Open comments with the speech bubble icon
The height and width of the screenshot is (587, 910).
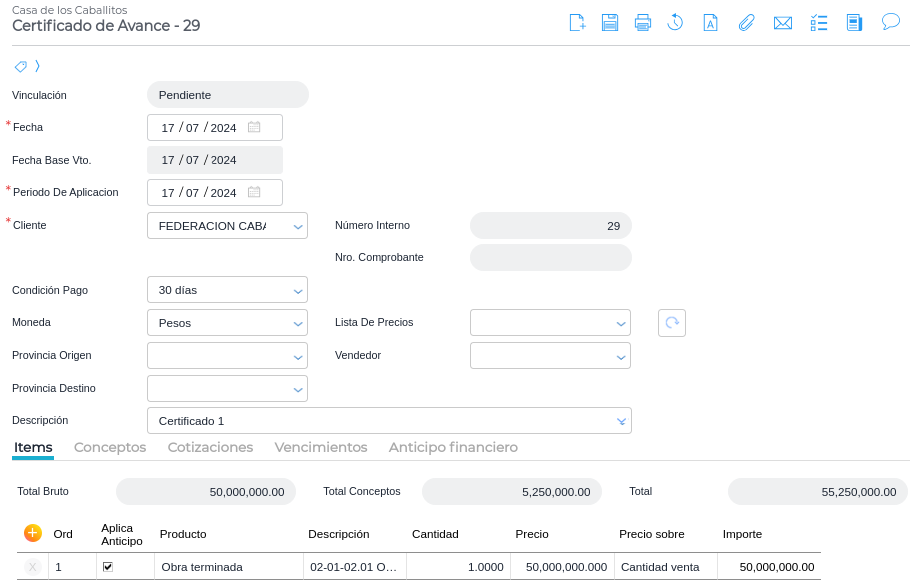click(890, 22)
